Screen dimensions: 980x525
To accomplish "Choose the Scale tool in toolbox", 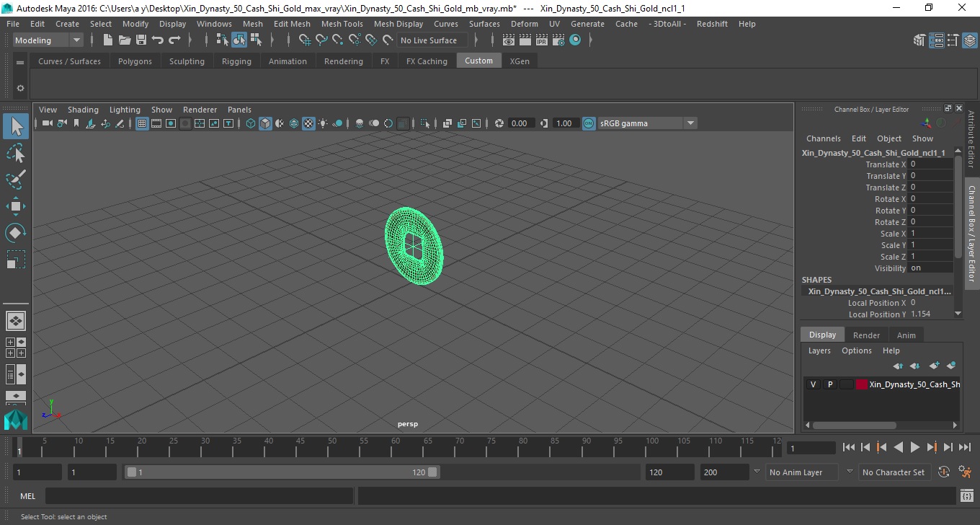I will 16,260.
